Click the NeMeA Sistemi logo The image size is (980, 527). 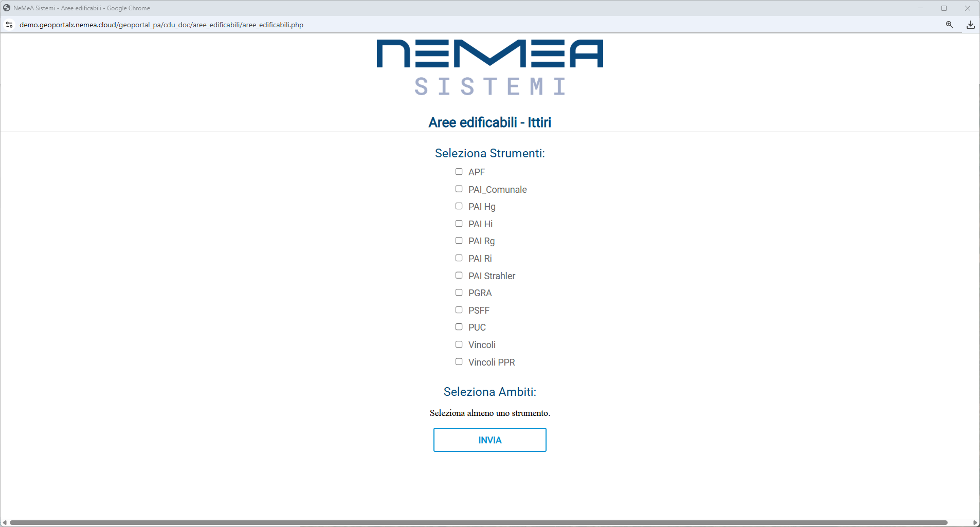pyautogui.click(x=489, y=67)
